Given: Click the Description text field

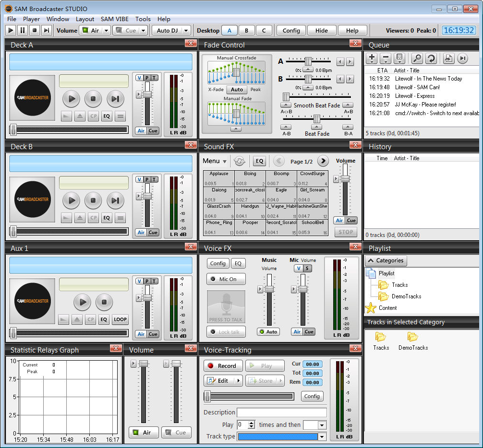Looking at the screenshot, I should (281, 413).
